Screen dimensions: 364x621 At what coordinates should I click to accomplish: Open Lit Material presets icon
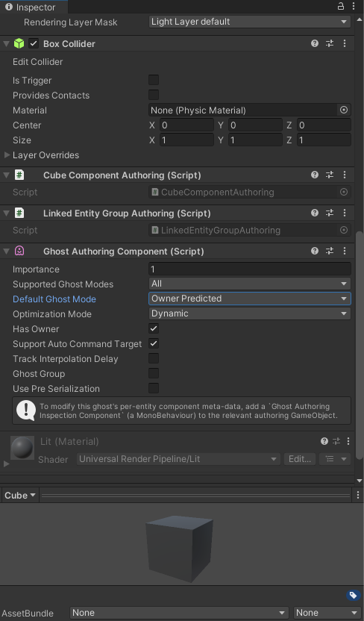point(336,441)
